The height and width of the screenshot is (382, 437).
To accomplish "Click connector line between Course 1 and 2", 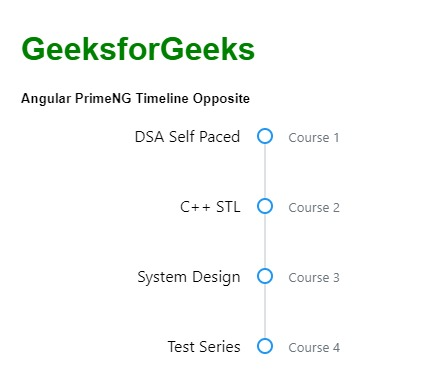I will pyautogui.click(x=265, y=171).
